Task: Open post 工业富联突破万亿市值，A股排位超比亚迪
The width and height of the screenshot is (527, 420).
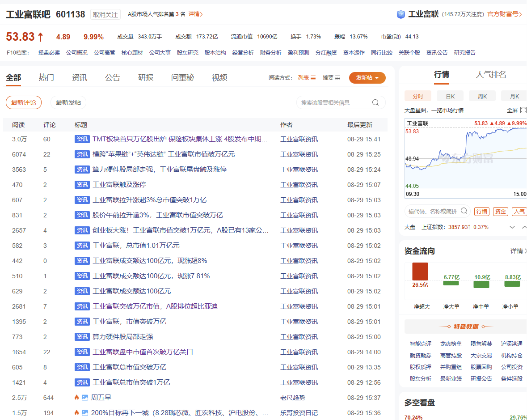Action: pyautogui.click(x=155, y=306)
